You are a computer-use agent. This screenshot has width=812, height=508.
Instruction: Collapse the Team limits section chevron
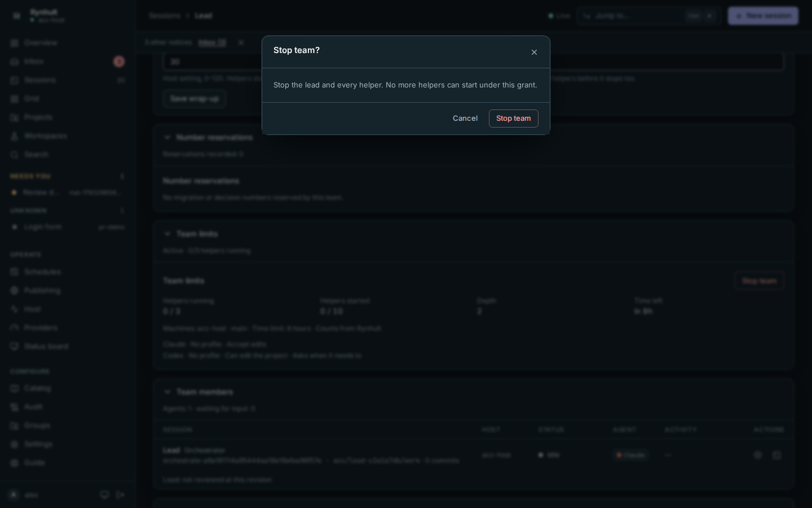[167, 234]
